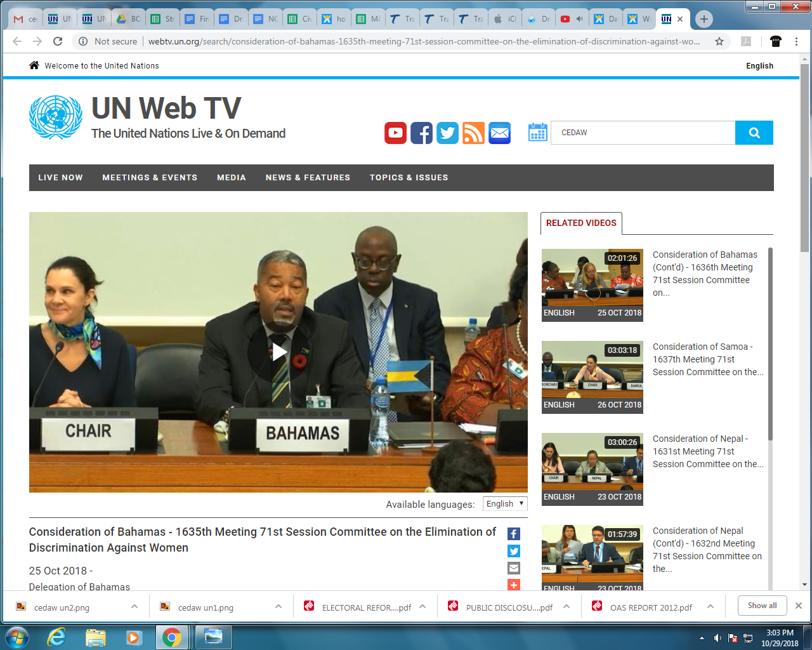
Task: Open the Available languages dropdown
Action: coord(505,503)
